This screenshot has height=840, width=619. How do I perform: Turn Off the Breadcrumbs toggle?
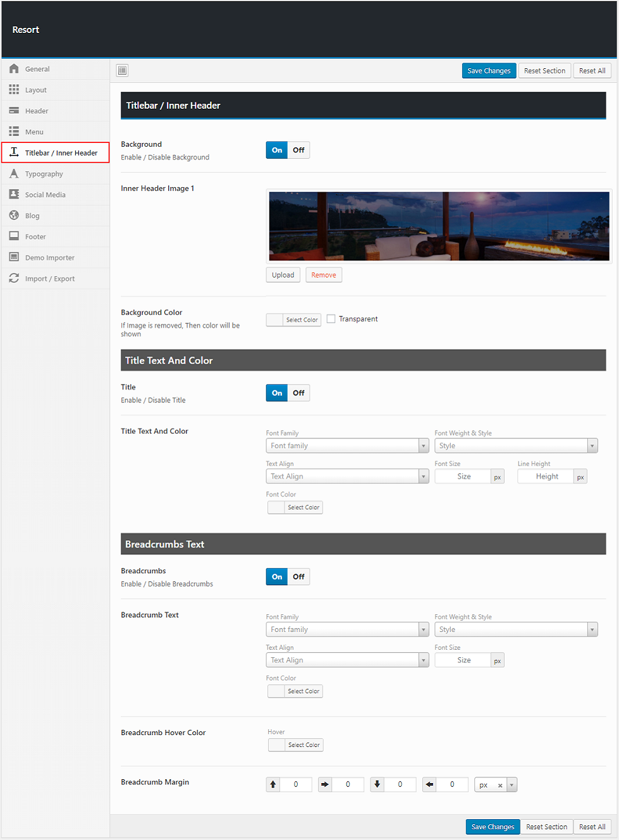point(298,577)
